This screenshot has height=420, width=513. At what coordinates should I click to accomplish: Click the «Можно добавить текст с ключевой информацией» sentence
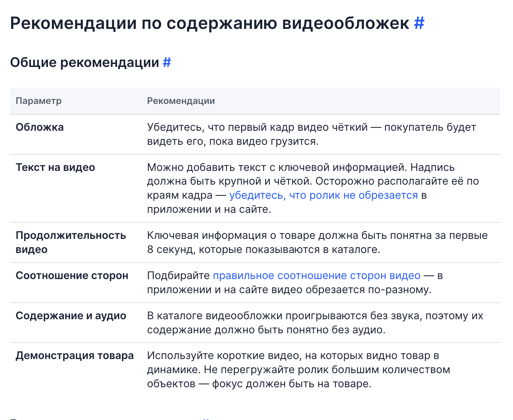[277, 167]
